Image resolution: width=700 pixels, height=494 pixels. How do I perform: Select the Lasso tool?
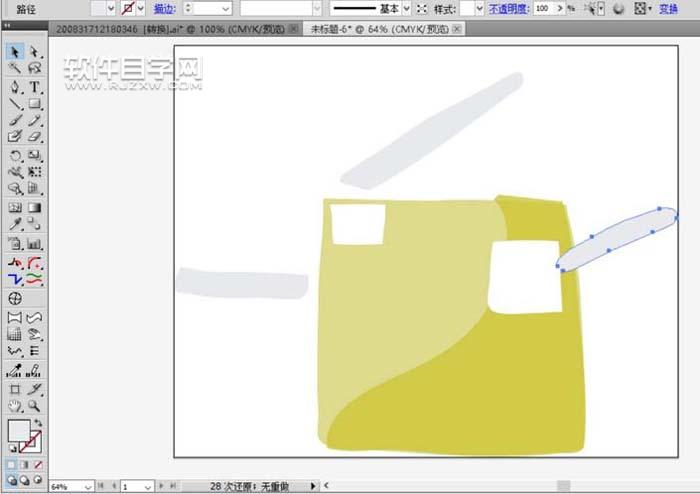pyautogui.click(x=34, y=68)
